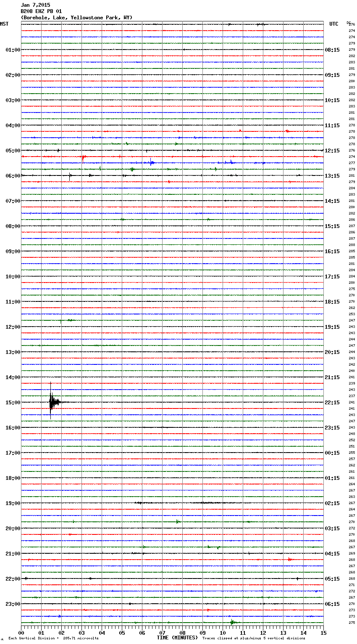Select the 23:00 MST hour label

tap(13, 604)
